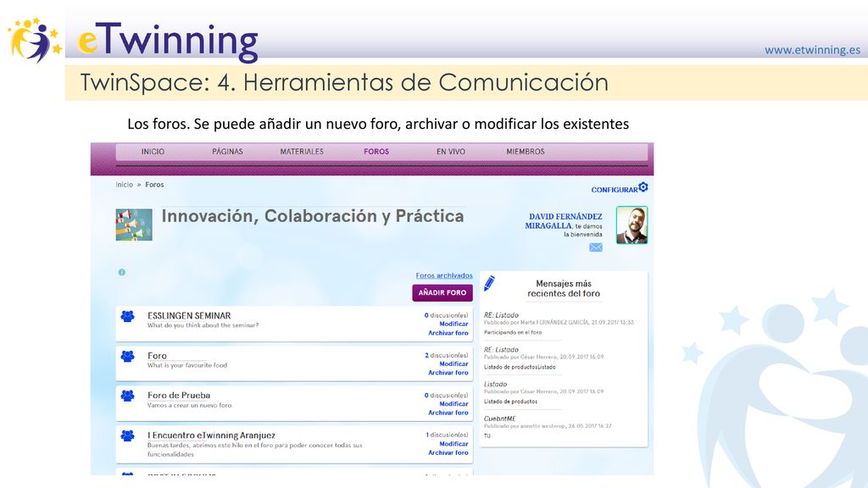Click the CONFIGURAR link text
The image size is (868, 488).
pos(615,190)
